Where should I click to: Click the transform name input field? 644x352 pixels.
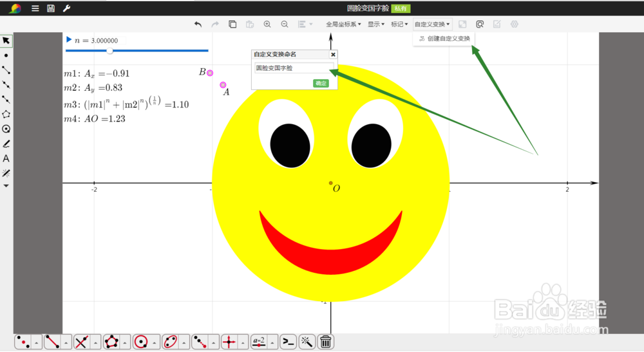(294, 68)
